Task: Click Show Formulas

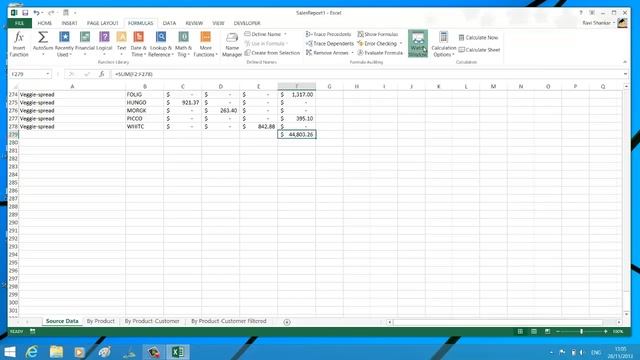Action: click(378, 34)
